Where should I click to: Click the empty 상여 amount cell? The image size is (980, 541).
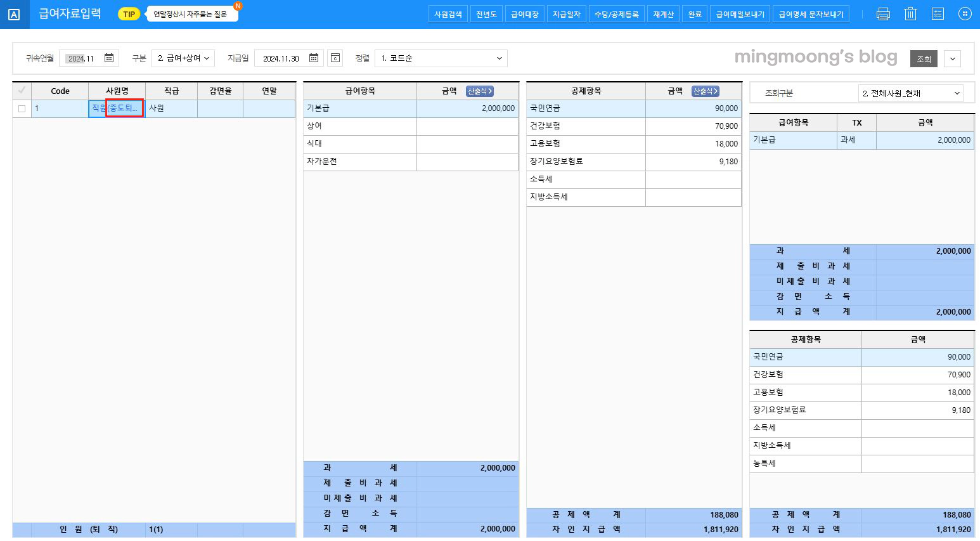(468, 126)
